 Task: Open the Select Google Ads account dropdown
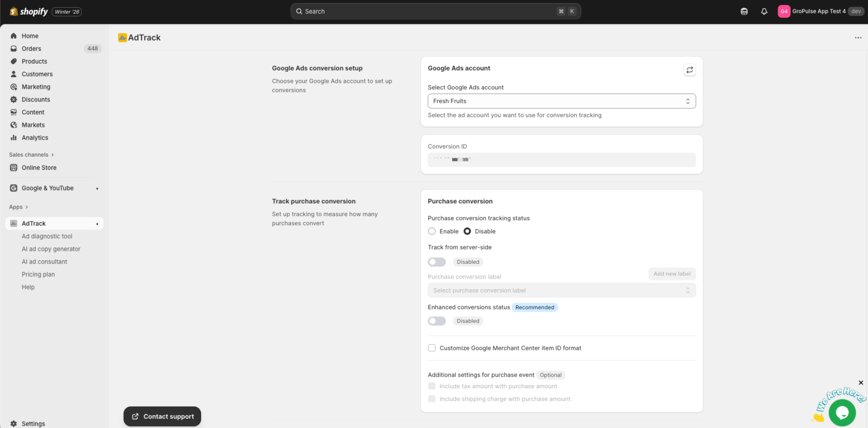(561, 101)
